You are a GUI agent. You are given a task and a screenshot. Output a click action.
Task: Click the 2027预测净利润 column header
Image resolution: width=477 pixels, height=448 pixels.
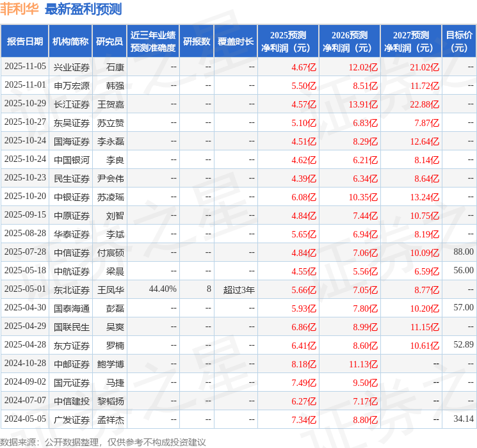pos(411,42)
